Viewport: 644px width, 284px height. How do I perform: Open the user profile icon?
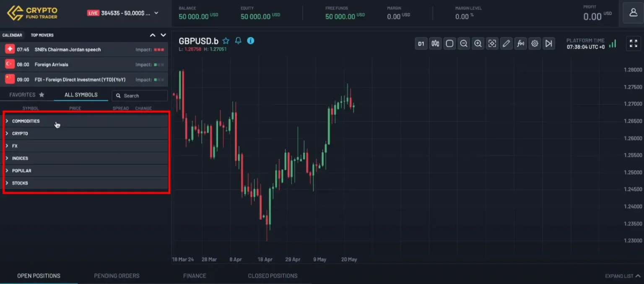click(x=633, y=13)
